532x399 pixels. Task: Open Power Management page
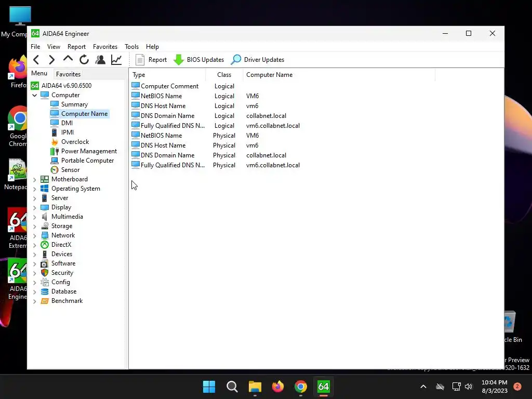tap(89, 151)
